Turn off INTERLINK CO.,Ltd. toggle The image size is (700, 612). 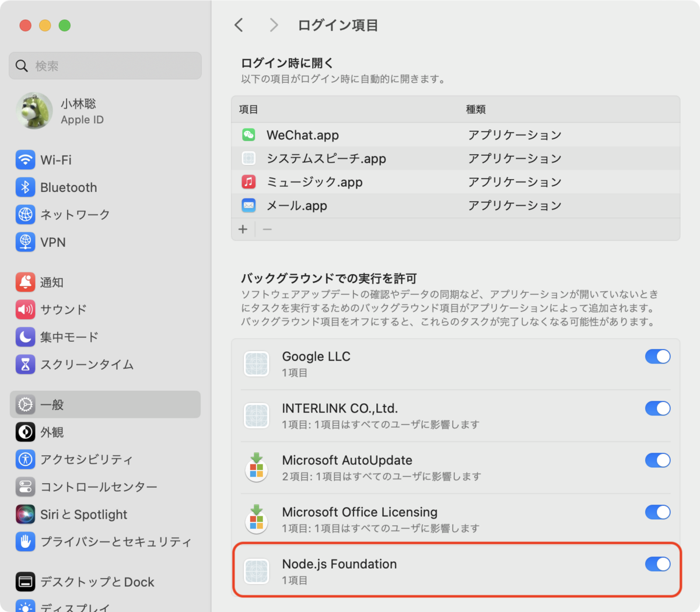(657, 408)
